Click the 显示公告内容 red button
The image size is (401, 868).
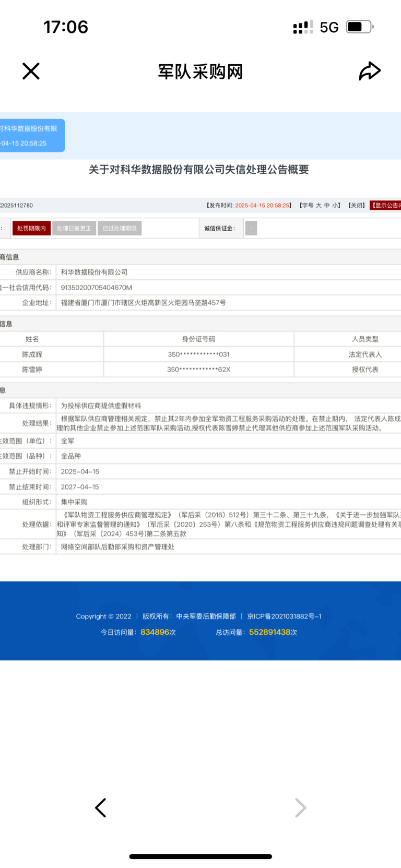385,205
